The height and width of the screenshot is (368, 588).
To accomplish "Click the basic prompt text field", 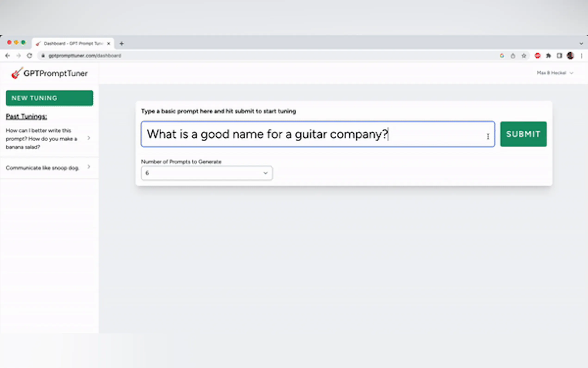I will tap(316, 134).
